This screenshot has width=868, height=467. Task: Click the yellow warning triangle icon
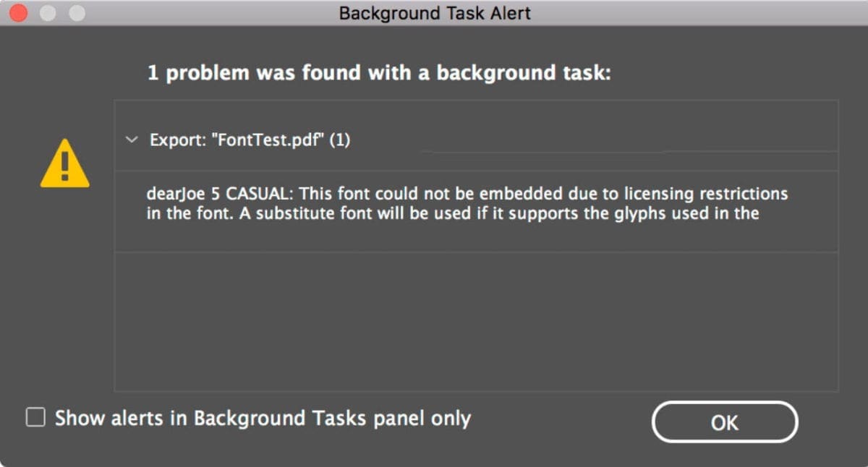[64, 164]
